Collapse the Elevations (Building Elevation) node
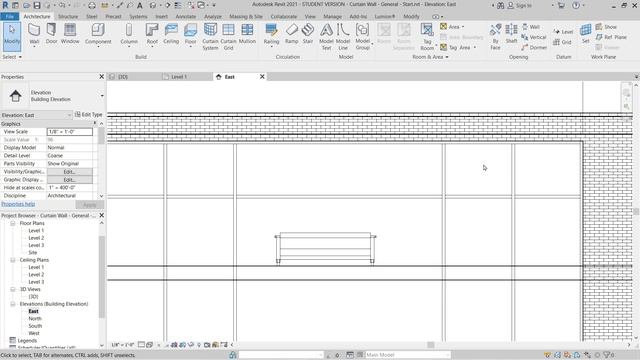The image size is (640, 360). (x=13, y=304)
